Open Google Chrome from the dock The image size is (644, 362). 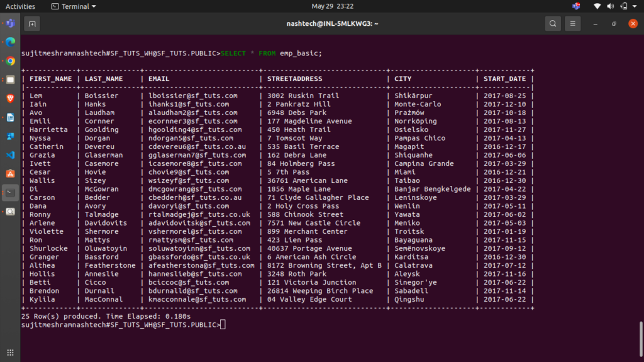click(10, 61)
